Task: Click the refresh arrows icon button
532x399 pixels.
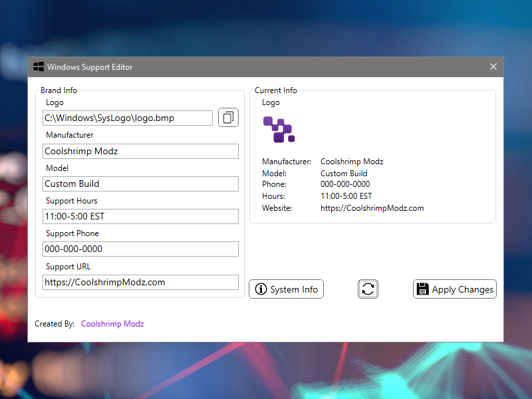Action: coord(368,289)
